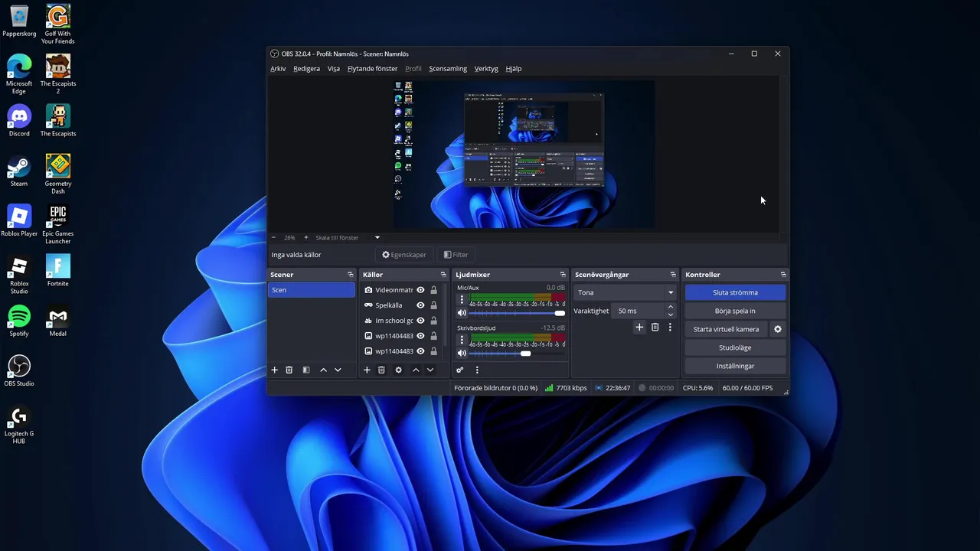The image size is (980, 551).
Task: Open the Flytande fönster menu
Action: [373, 68]
